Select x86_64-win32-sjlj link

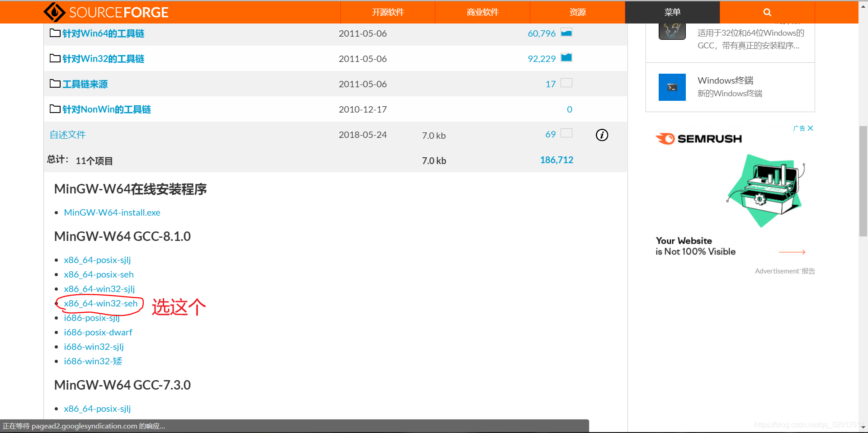[99, 289]
